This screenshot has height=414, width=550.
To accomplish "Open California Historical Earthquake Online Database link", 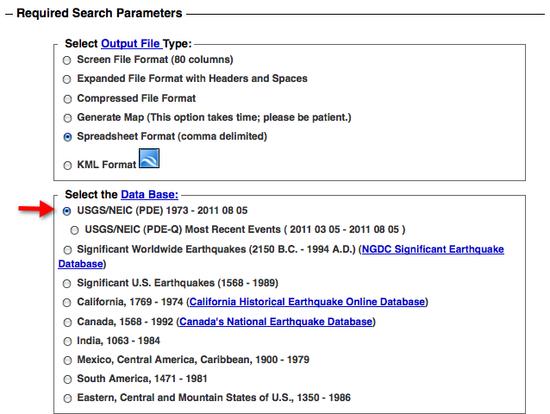I will pyautogui.click(x=307, y=302).
